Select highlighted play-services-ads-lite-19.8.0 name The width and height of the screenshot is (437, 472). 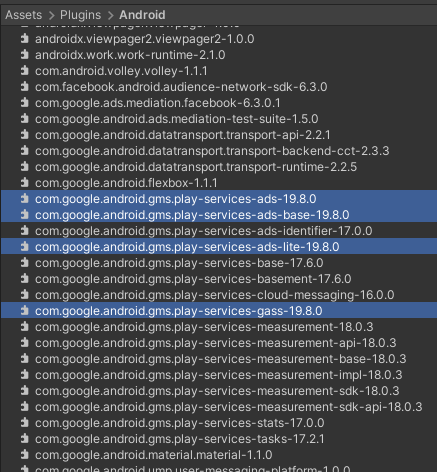point(187,247)
